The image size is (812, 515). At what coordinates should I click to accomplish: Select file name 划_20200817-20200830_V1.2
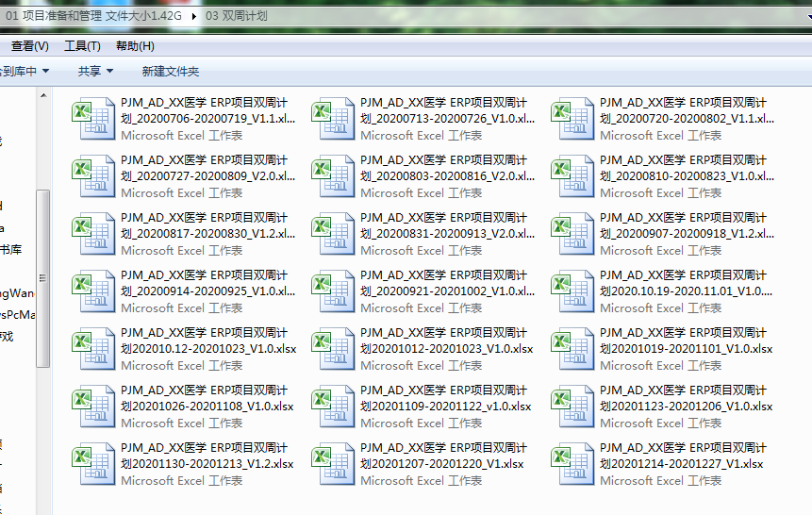207,234
